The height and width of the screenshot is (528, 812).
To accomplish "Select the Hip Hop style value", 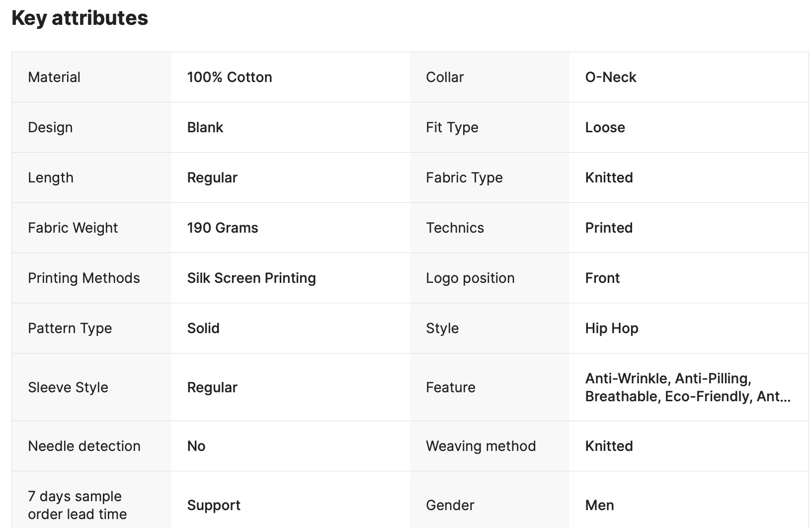I will point(612,328).
